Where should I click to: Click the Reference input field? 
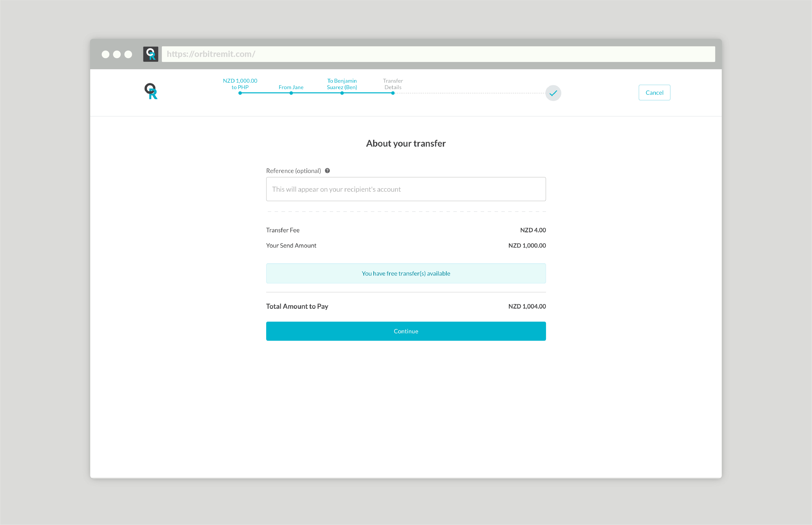coord(405,189)
